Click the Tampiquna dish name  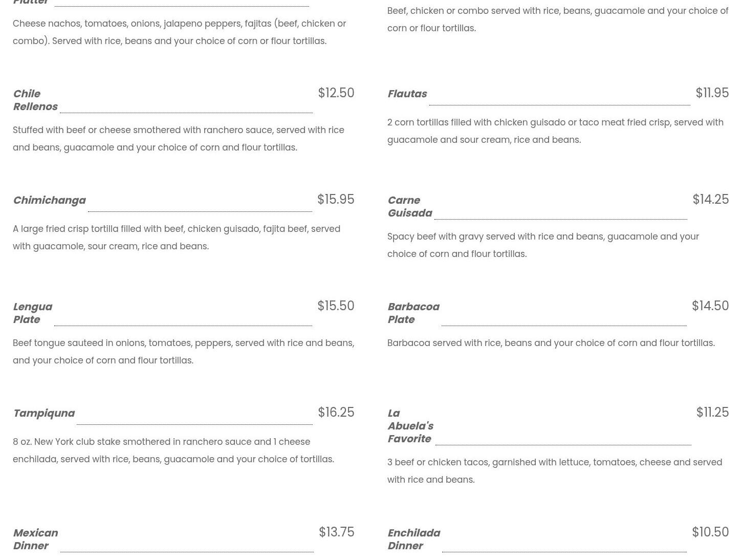pyautogui.click(x=43, y=413)
